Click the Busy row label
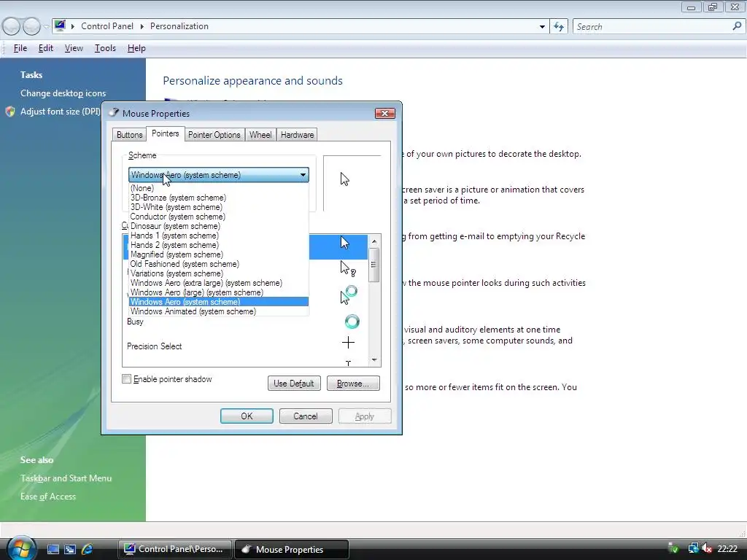The image size is (747, 560). click(135, 322)
